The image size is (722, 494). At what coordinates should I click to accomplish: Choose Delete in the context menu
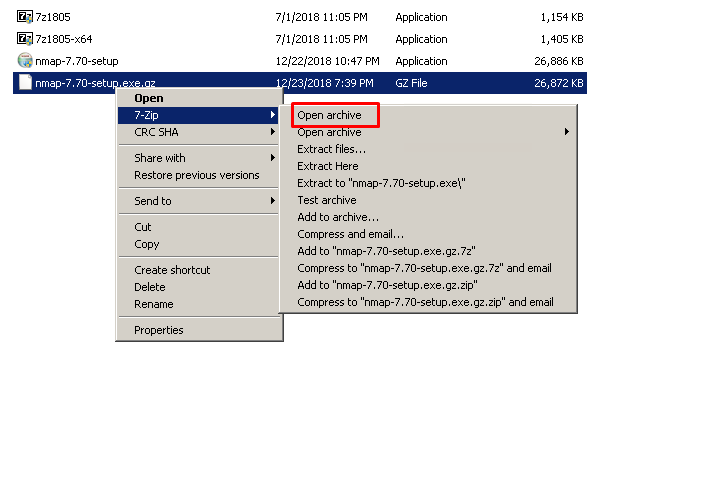pos(200,287)
